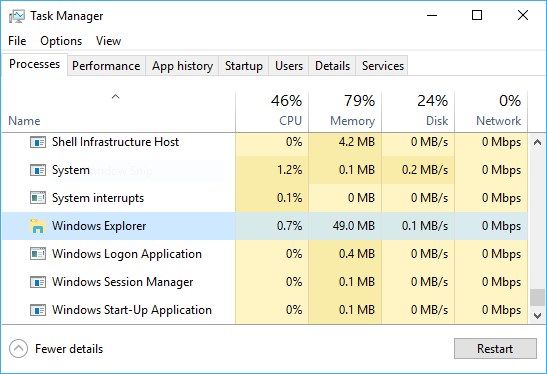Click the Windows Session Manager icon
Screen dimensions: 547x374
(x=38, y=282)
